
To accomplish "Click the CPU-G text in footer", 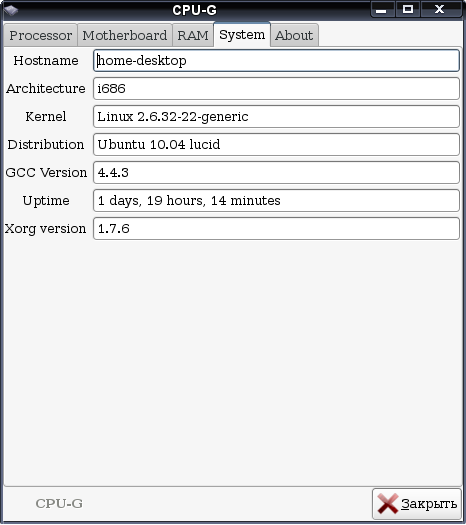I will point(59,504).
